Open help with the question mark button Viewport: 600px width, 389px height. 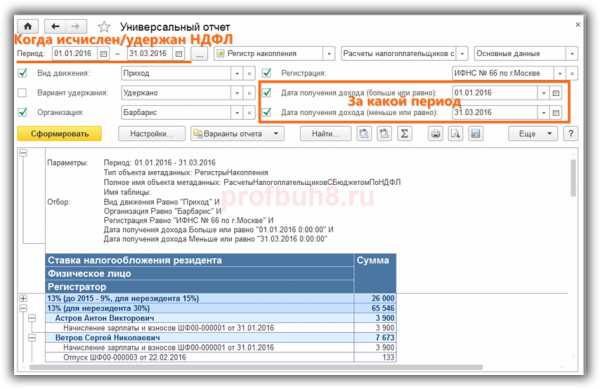click(x=571, y=133)
